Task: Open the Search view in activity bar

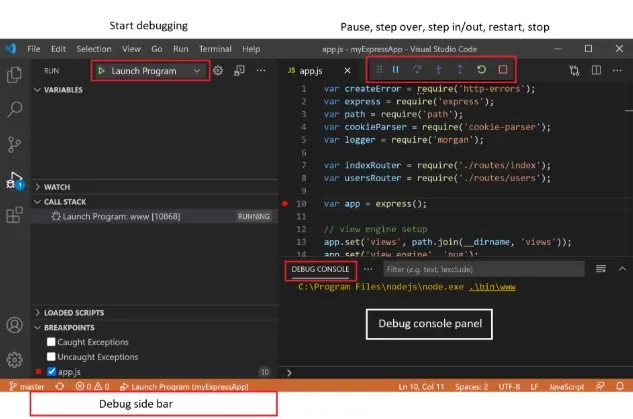Action: 15,109
